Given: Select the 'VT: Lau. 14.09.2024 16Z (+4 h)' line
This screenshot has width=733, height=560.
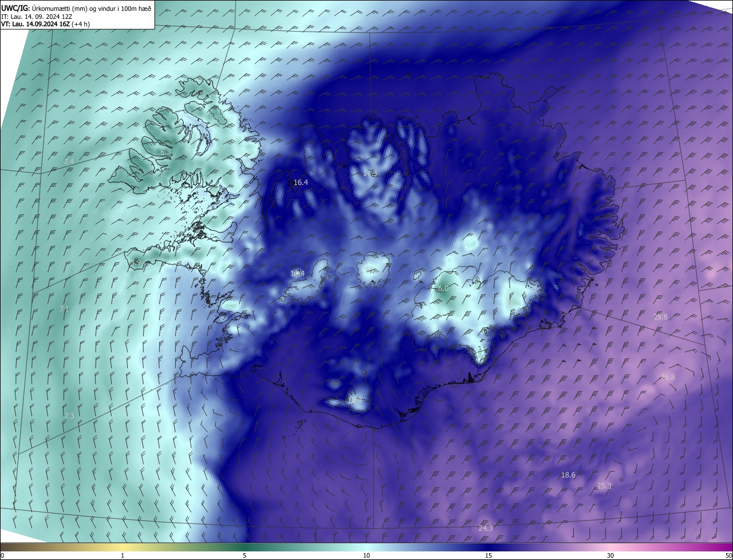Looking at the screenshot, I should pyautogui.click(x=45, y=24).
